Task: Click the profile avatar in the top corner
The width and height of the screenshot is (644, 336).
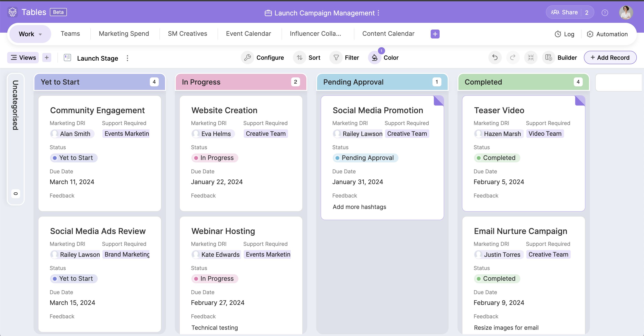Action: click(x=627, y=13)
